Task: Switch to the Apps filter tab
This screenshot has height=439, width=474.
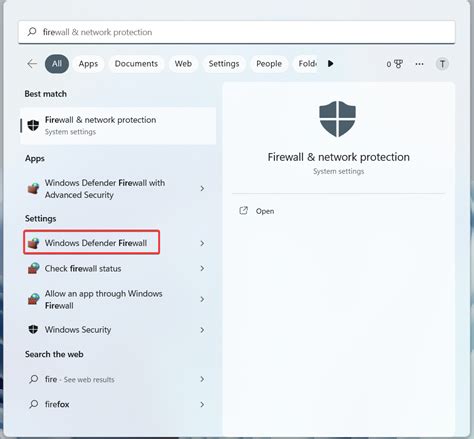Action: click(88, 64)
